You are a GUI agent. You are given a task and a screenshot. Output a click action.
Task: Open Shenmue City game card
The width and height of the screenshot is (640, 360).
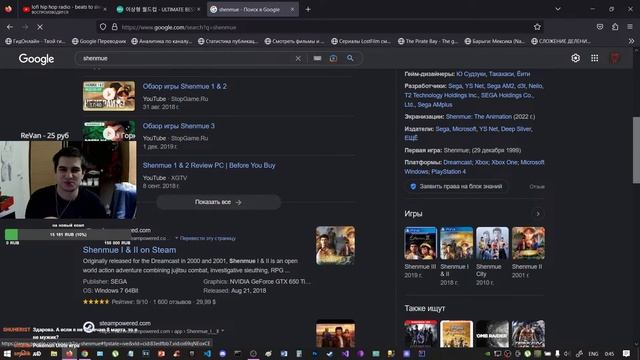coord(492,256)
